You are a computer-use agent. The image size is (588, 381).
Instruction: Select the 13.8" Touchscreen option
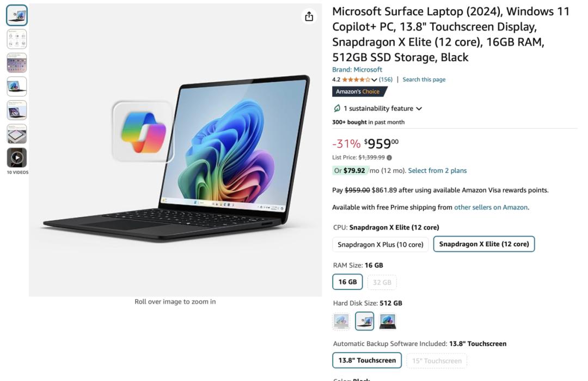pyautogui.click(x=367, y=360)
